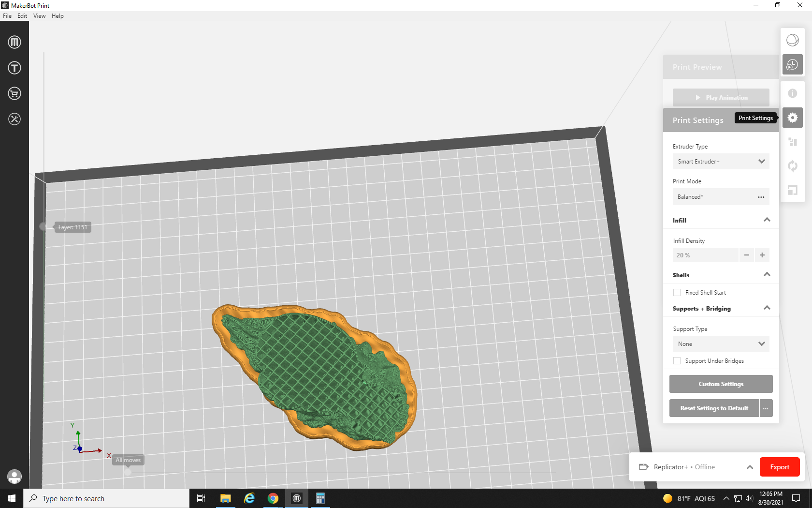812x508 pixels.
Task: Open the notifications action center icon
Action: (x=796, y=498)
